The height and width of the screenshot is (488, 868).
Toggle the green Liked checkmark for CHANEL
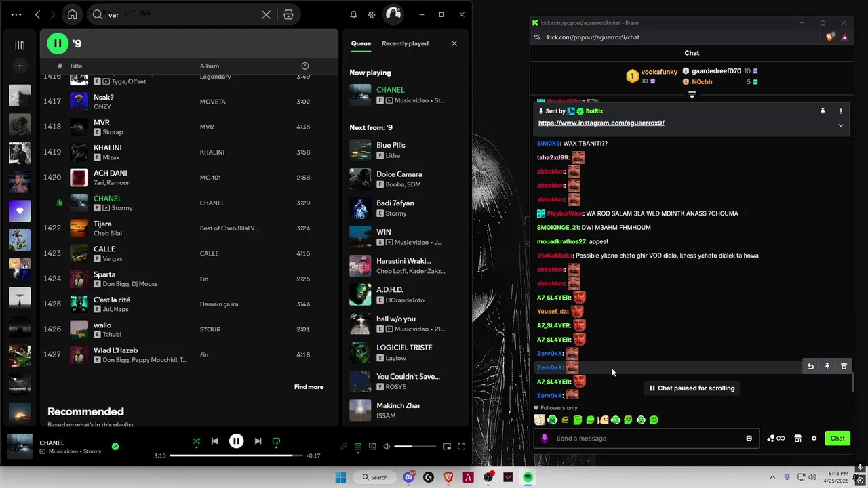[115, 446]
